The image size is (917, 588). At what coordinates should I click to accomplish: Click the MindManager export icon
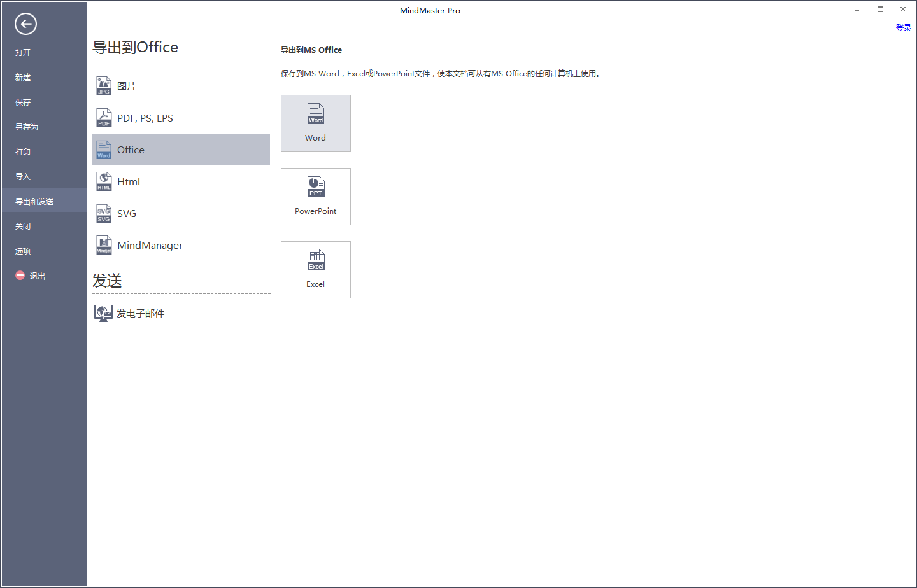[104, 245]
